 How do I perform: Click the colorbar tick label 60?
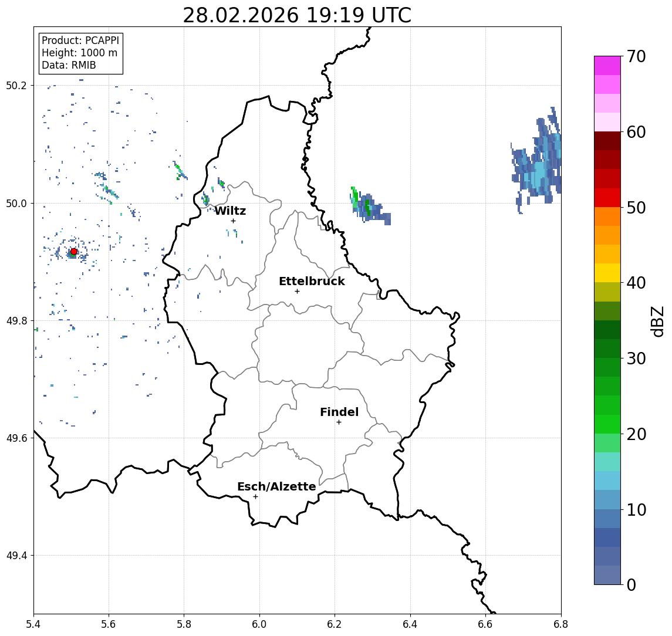pyautogui.click(x=636, y=132)
